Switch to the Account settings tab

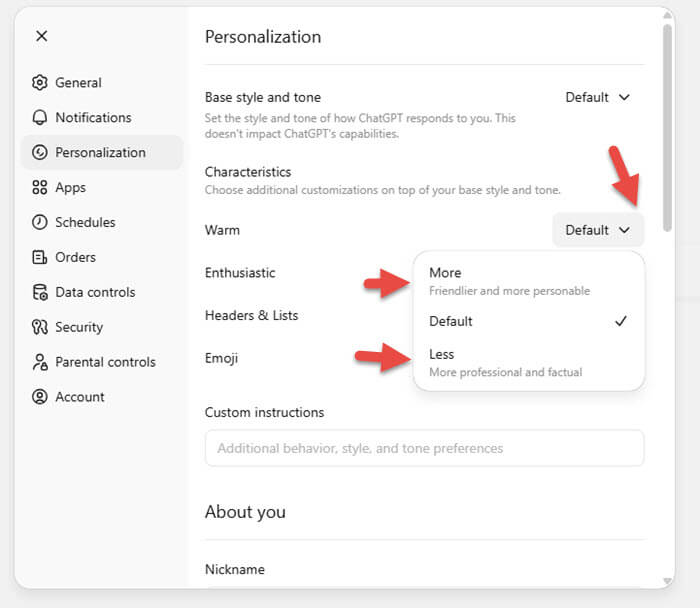(80, 397)
